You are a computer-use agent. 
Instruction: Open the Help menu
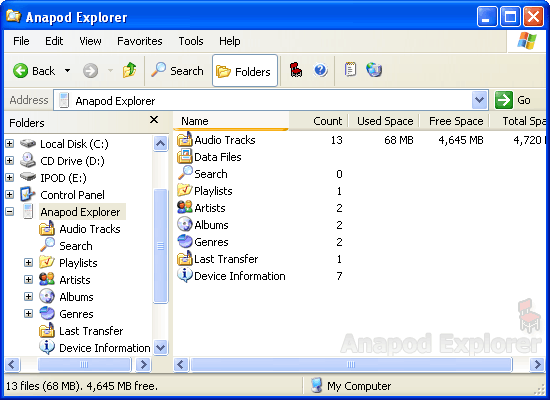pos(230,41)
